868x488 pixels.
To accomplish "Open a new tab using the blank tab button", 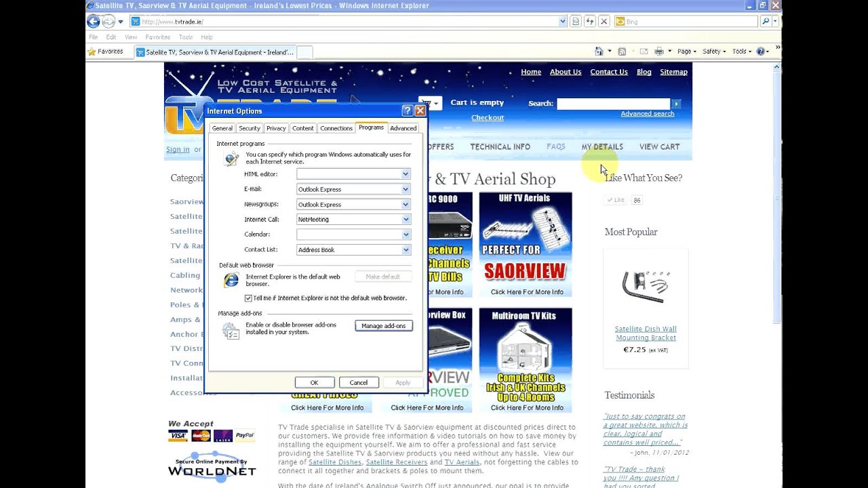I will click(x=304, y=52).
